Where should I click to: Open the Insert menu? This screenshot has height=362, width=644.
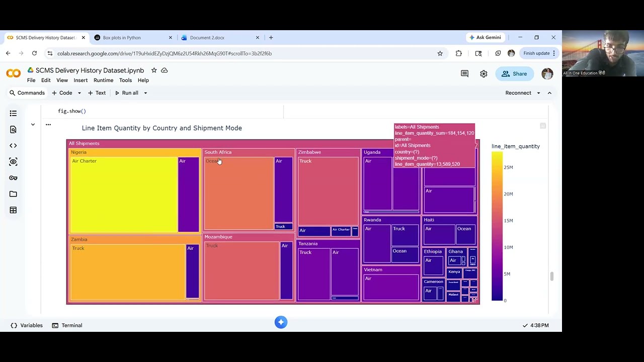pyautogui.click(x=80, y=80)
